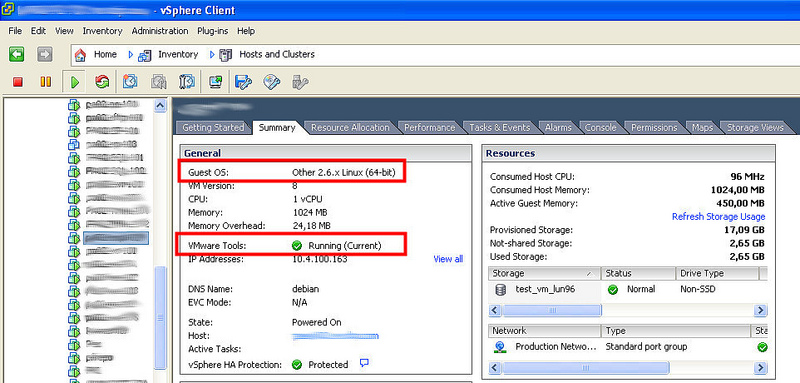Click the green VMware Tools status checkmark
This screenshot has height=383, width=800.
pyautogui.click(x=297, y=246)
